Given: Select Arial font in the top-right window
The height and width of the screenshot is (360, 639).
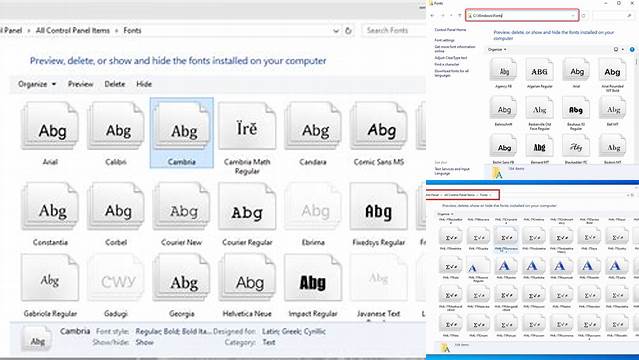Looking at the screenshot, I should click(x=576, y=70).
